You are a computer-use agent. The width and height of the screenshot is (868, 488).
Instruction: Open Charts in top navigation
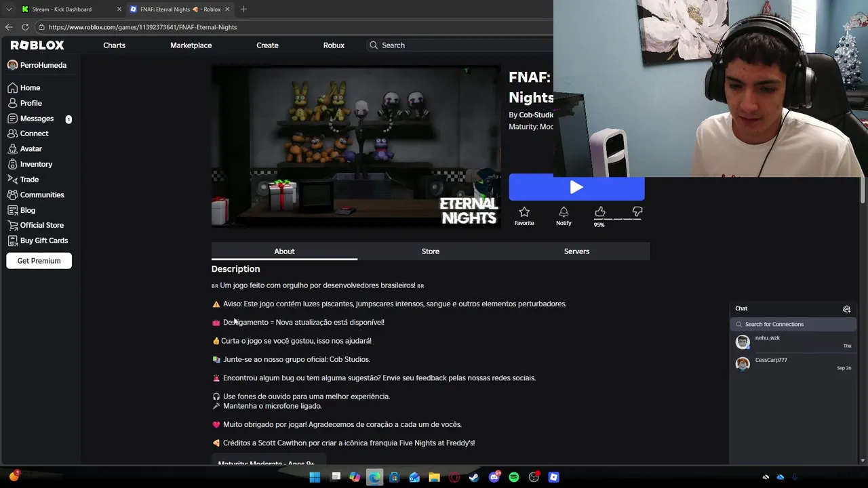[114, 45]
